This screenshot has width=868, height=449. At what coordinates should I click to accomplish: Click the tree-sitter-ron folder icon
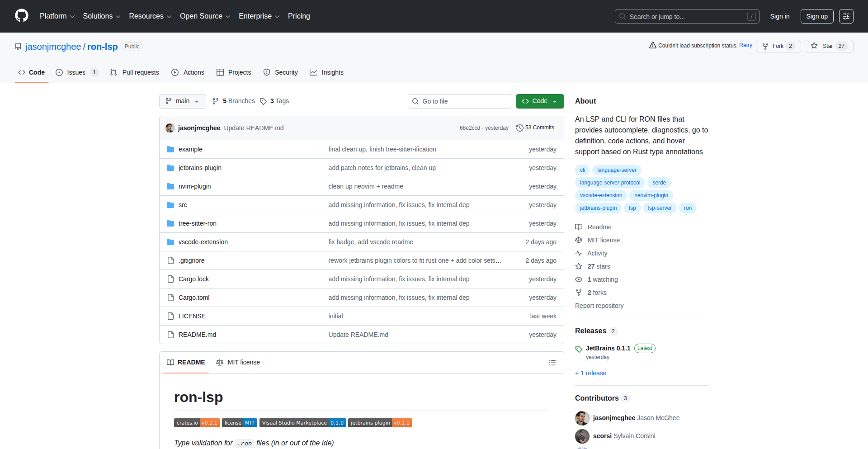point(170,223)
